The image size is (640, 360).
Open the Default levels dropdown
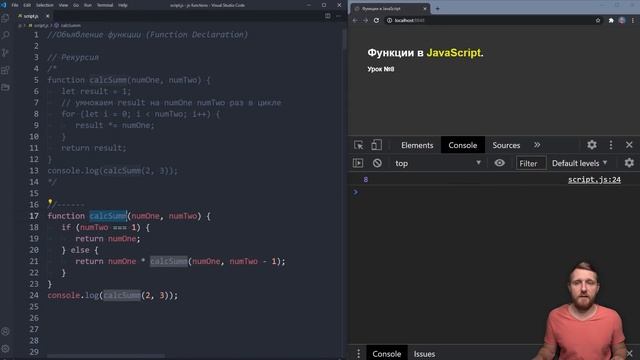coord(579,163)
